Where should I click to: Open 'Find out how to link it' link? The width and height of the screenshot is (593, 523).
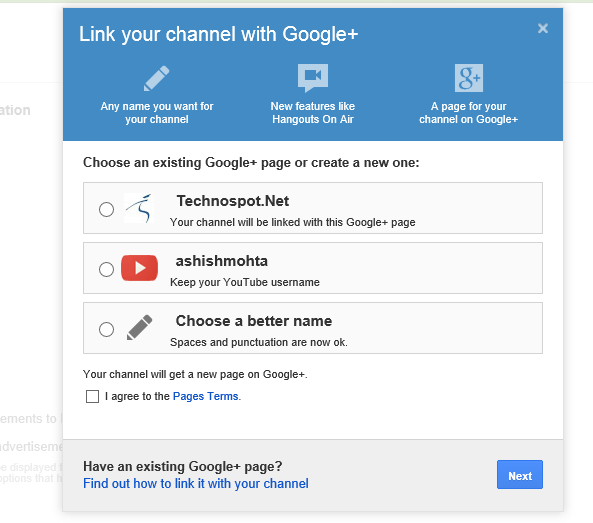(x=196, y=484)
